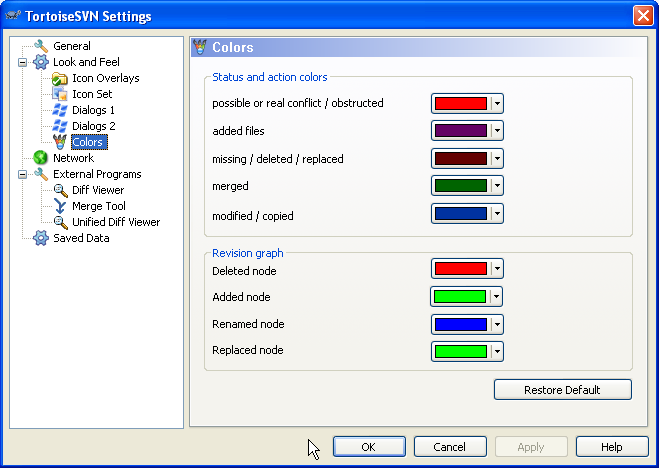Click the Unified Diff Viewer icon
This screenshot has width=659, height=468.
(60, 222)
